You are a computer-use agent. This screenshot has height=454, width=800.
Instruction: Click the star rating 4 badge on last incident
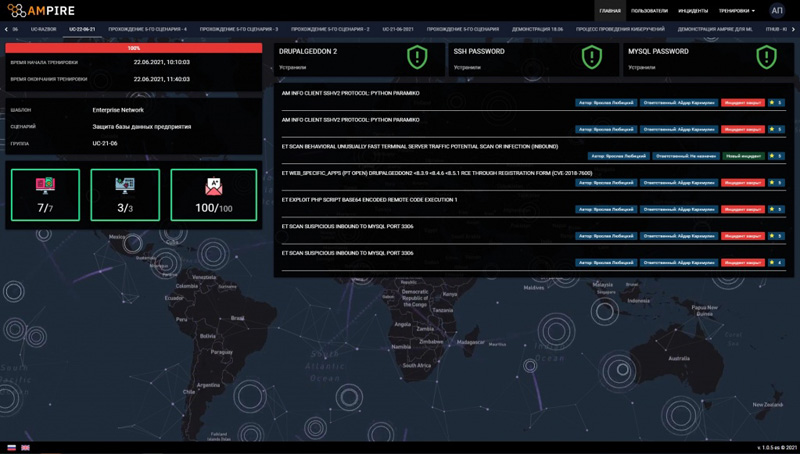tap(777, 263)
